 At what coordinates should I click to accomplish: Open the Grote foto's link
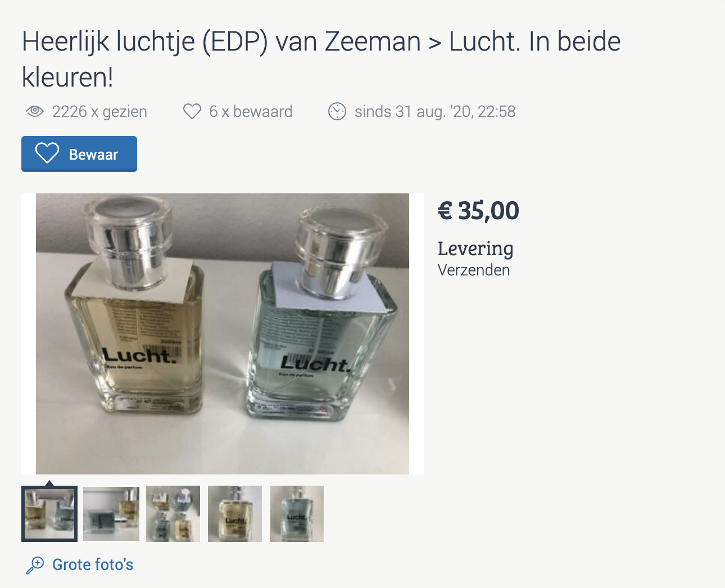(x=93, y=564)
